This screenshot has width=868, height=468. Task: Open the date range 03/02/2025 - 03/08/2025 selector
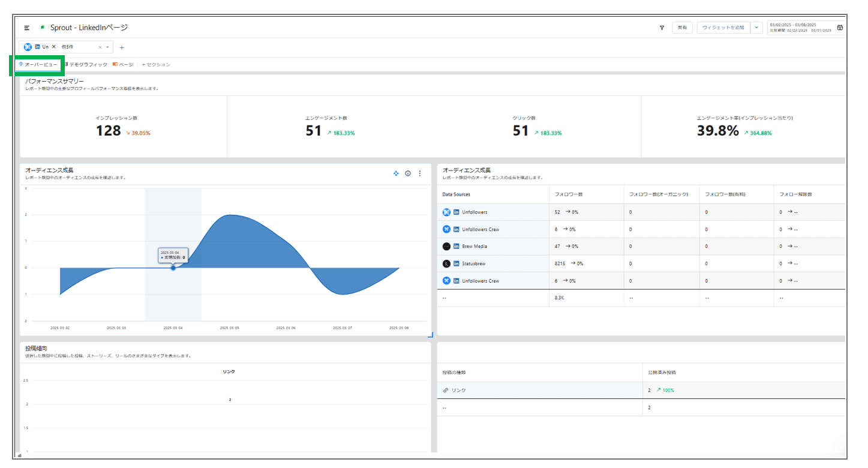pos(800,28)
